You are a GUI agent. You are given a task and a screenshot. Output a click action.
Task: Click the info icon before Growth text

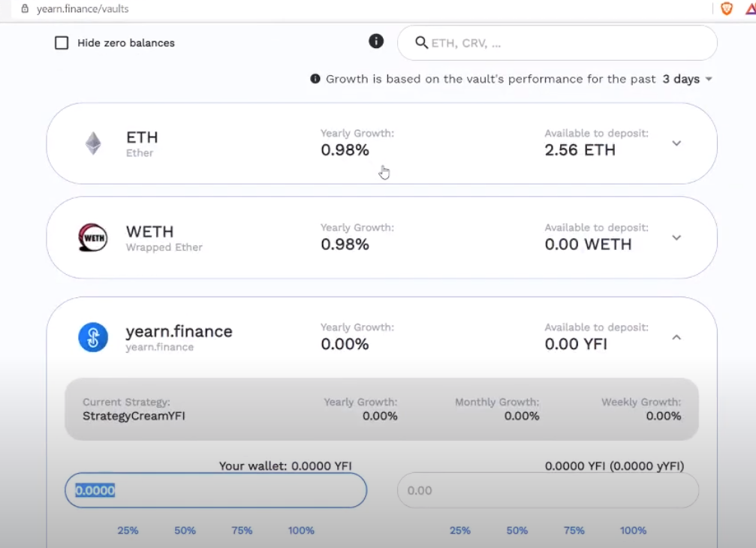point(315,79)
